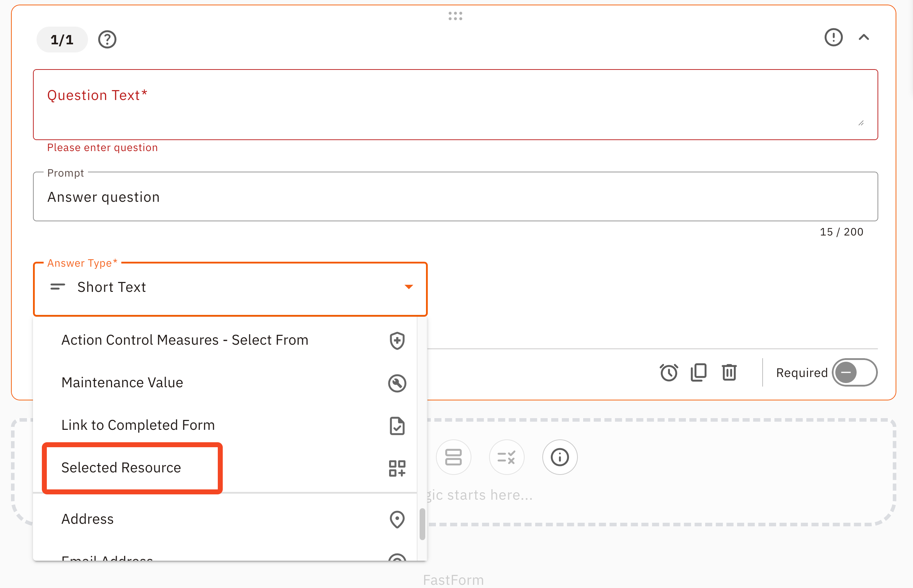This screenshot has width=913, height=588.
Task: Click the Prompt input field
Action: 455,197
